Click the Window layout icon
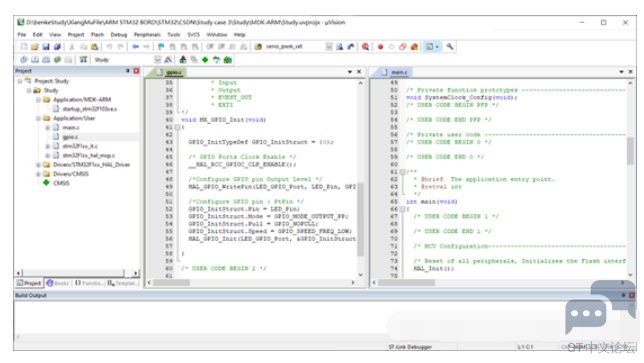Image resolution: width=644 pixels, height=363 pixels. 429,47
